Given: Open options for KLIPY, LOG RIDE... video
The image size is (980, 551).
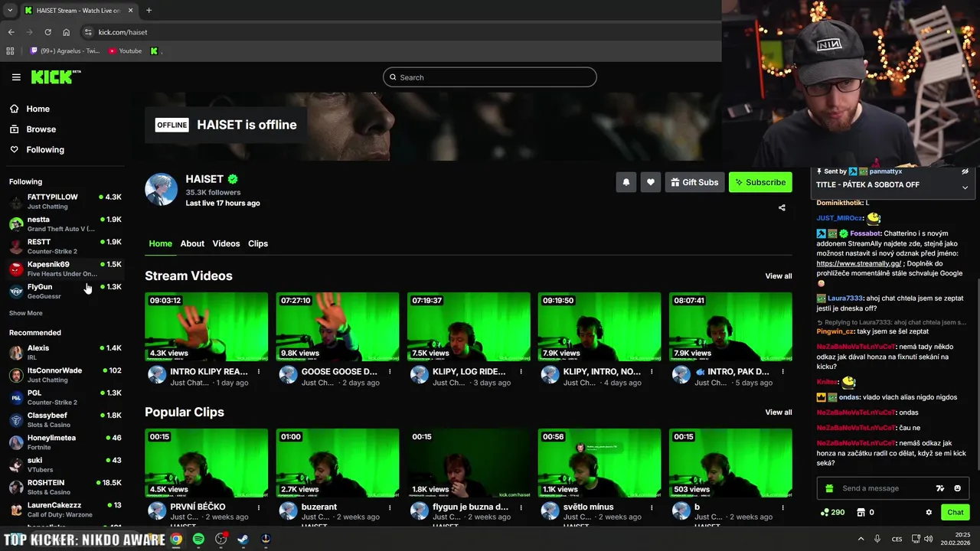Looking at the screenshot, I should (x=521, y=372).
